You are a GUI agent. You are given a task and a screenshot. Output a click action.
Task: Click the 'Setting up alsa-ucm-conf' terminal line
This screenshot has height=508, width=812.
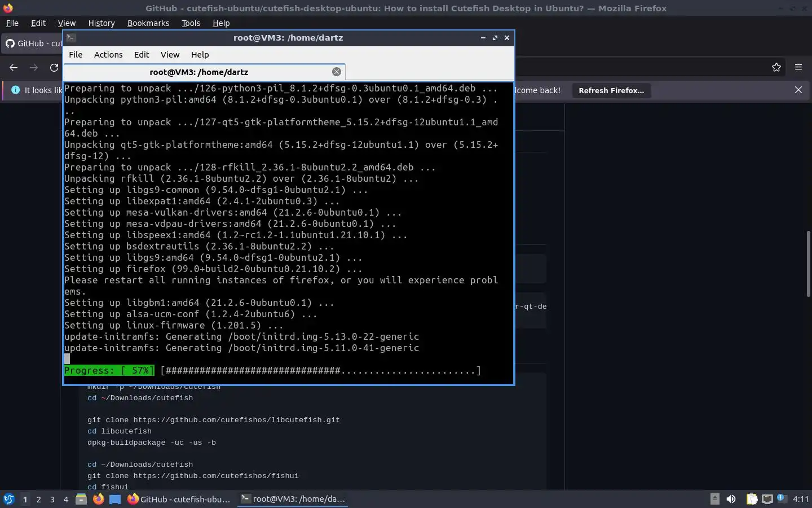coord(191,314)
